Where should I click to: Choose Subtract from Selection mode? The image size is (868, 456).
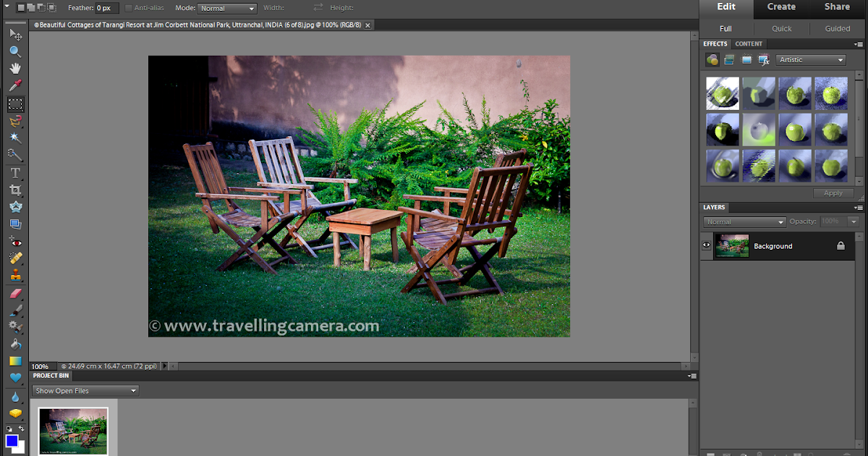[41, 8]
